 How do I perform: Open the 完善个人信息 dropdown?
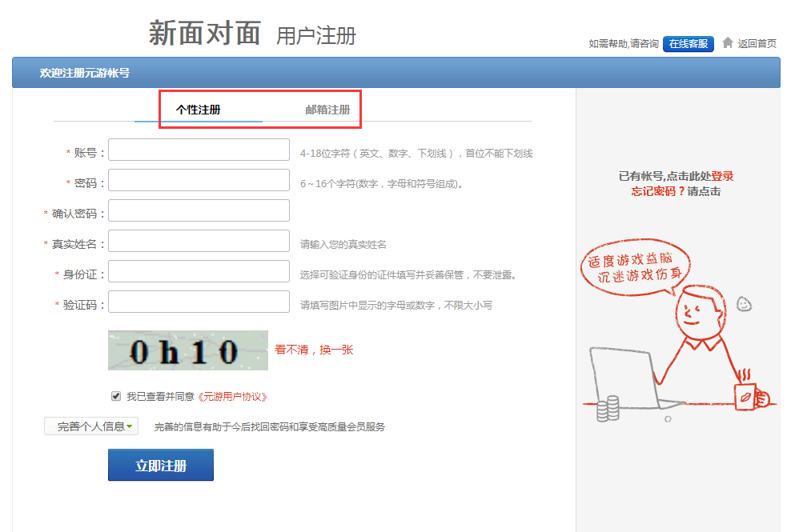90,426
